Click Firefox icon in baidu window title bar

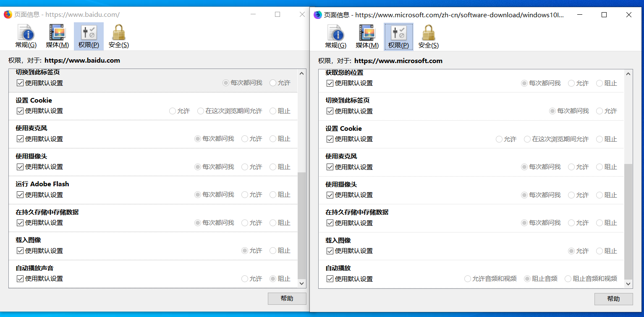[x=8, y=14]
